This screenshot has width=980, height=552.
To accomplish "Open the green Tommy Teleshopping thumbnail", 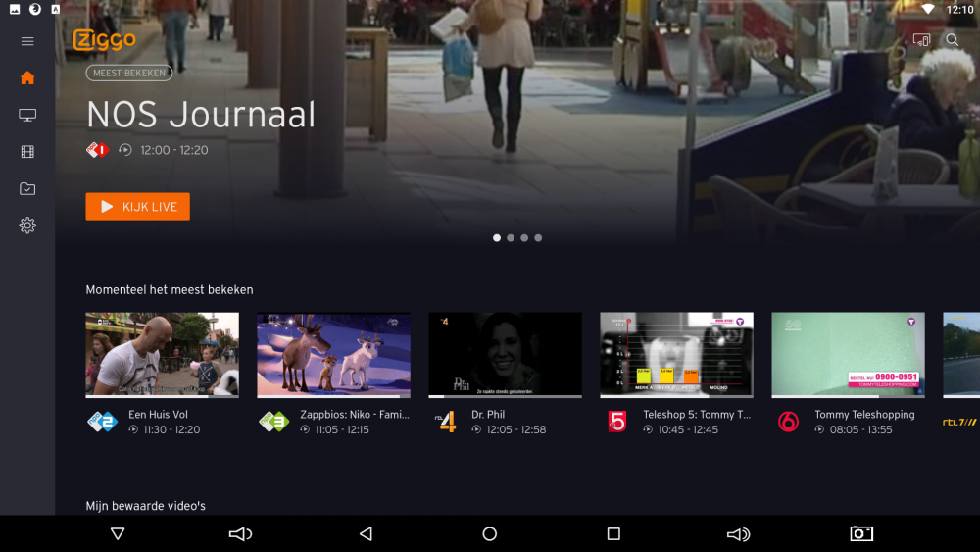I will (x=848, y=355).
